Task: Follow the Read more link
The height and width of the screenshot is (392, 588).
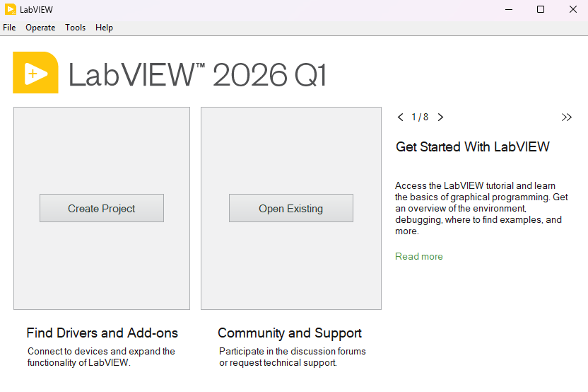Action: [419, 256]
